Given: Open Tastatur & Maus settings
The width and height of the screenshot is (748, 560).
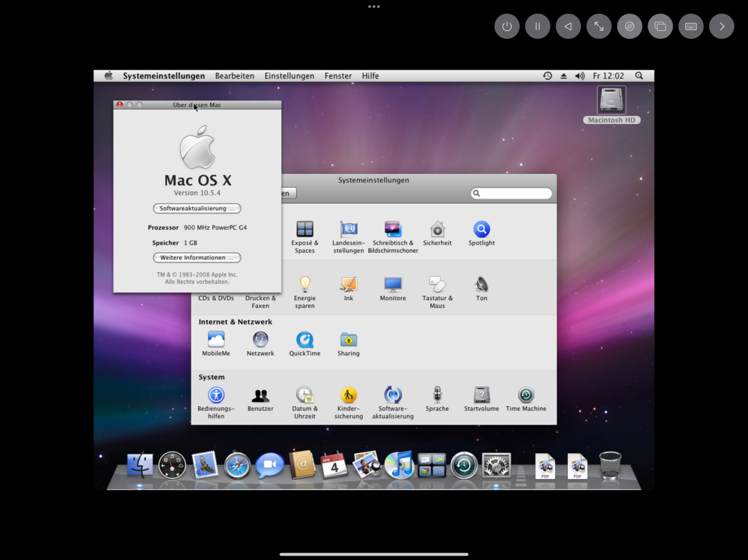Looking at the screenshot, I should [x=437, y=292].
